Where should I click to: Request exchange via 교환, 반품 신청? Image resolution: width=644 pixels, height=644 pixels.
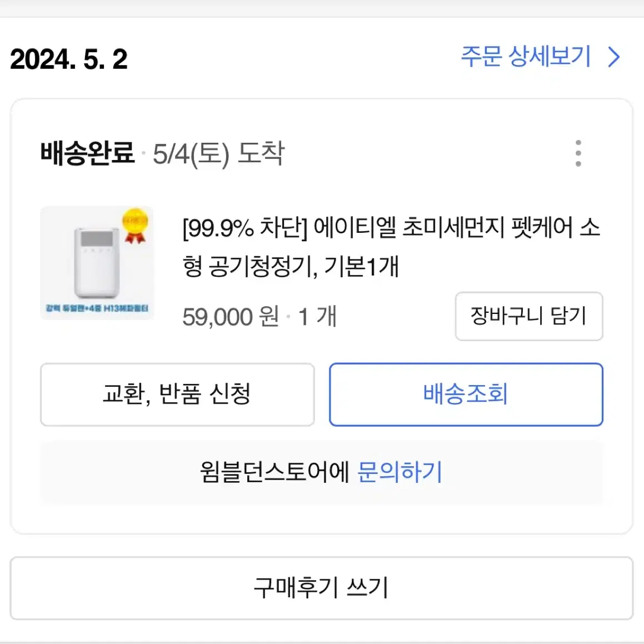177,395
